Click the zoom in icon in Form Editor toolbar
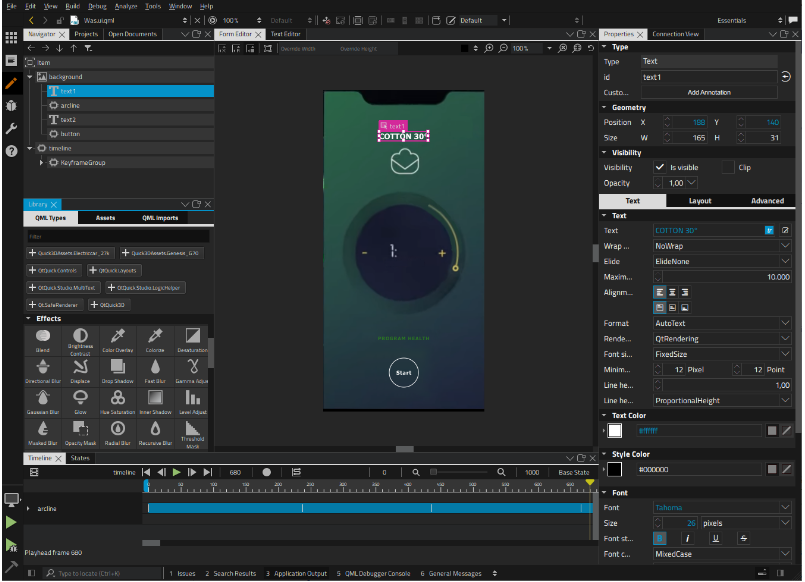The width and height of the screenshot is (805, 582). coord(489,48)
